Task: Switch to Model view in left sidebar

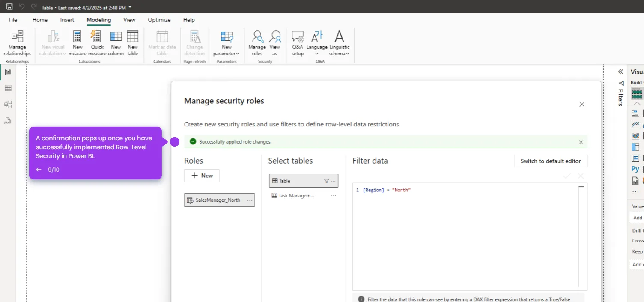Action: point(8,104)
